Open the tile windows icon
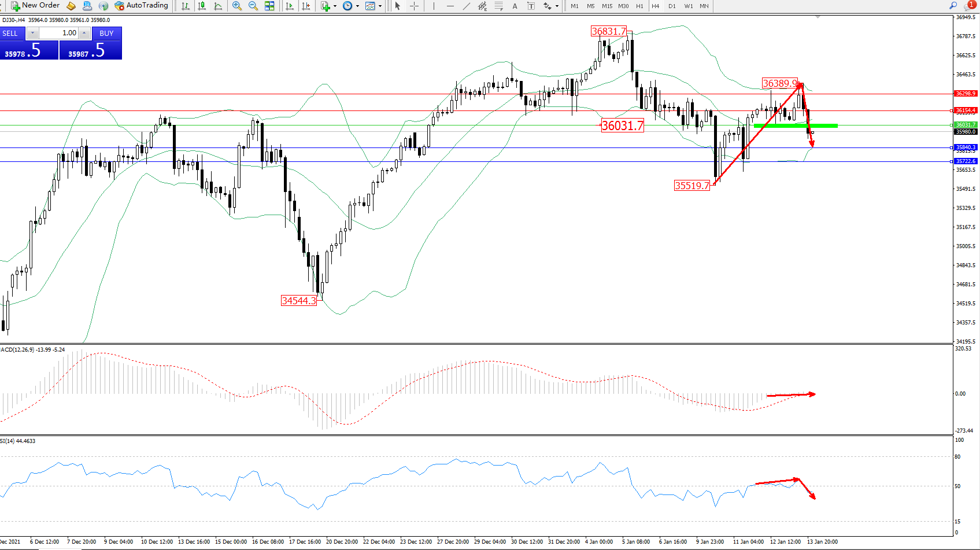 pos(269,6)
